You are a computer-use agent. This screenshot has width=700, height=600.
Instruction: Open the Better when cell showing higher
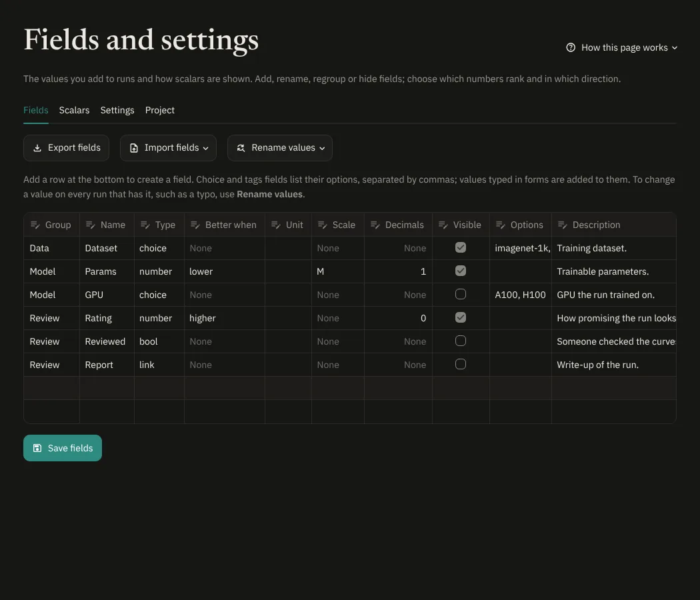(225, 318)
